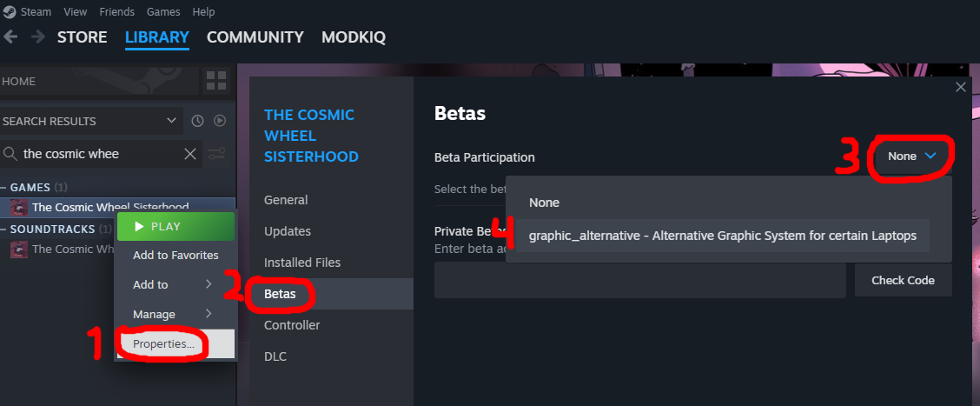Choose the graphic_alternative beta option
The height and width of the screenshot is (406, 980).
pos(722,236)
